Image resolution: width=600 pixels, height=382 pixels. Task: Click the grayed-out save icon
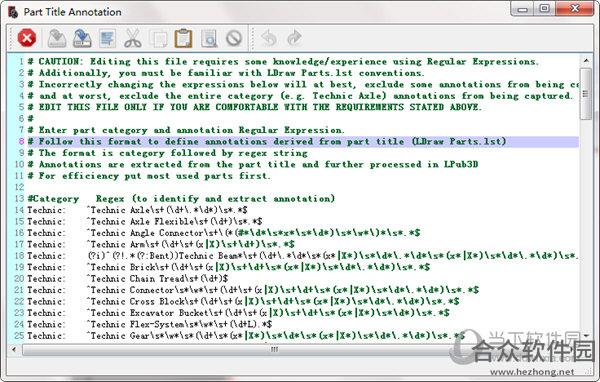point(57,38)
